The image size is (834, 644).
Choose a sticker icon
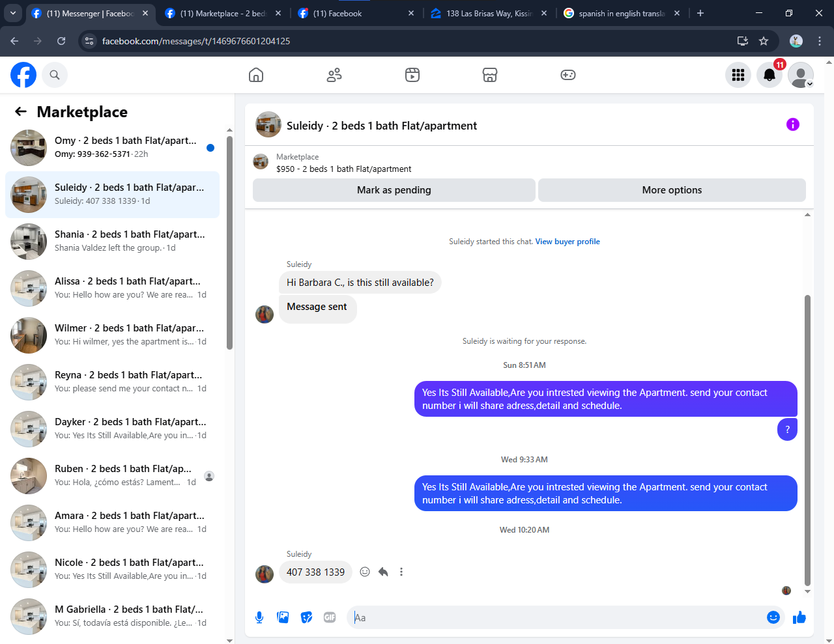pos(306,617)
